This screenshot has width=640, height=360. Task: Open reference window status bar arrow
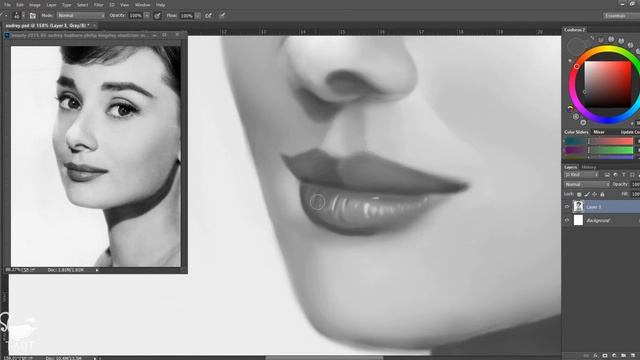pos(97,270)
